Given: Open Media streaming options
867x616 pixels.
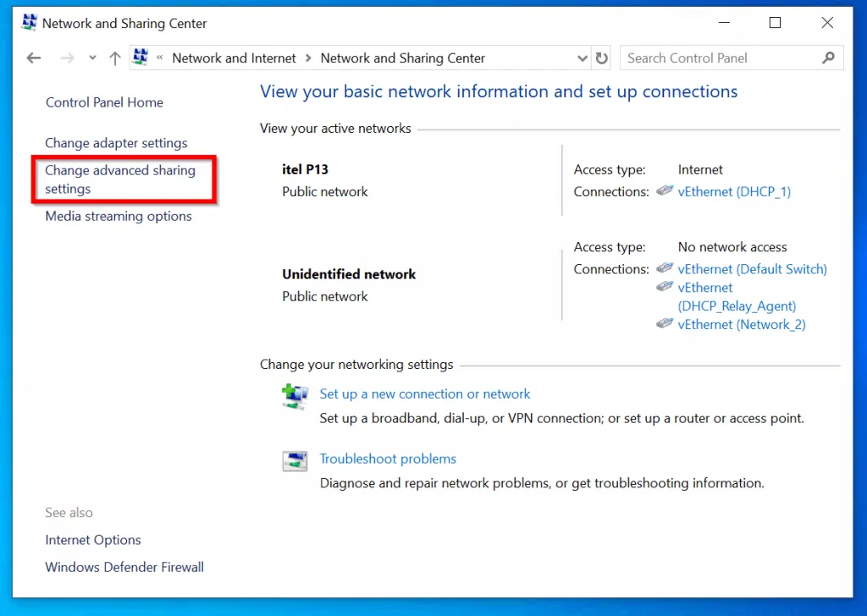Looking at the screenshot, I should 118,216.
